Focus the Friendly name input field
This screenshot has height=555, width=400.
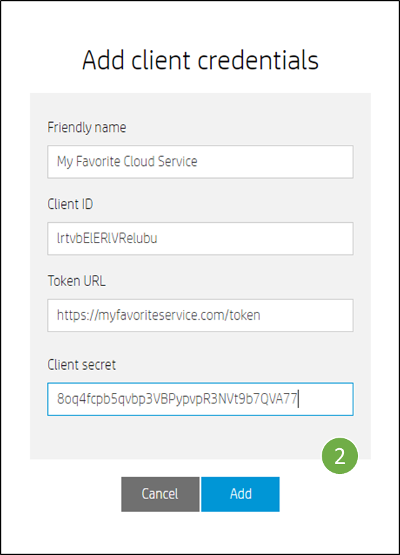click(200, 162)
